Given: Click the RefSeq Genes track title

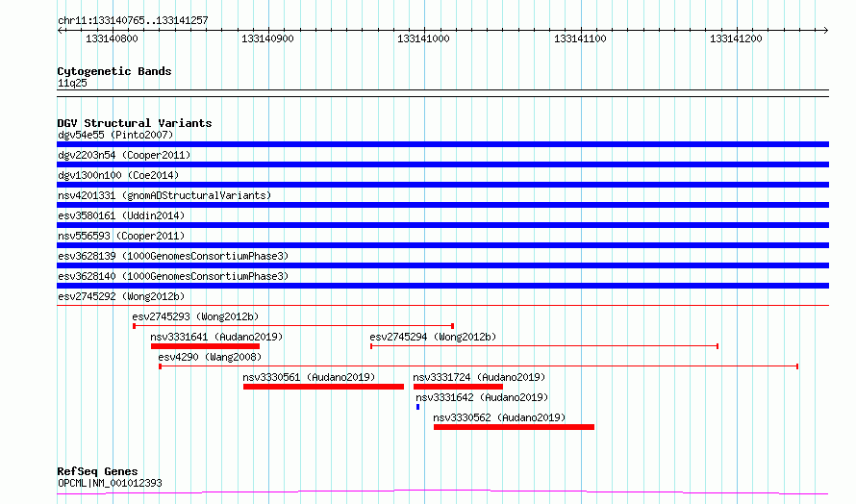Looking at the screenshot, I should point(97,471).
